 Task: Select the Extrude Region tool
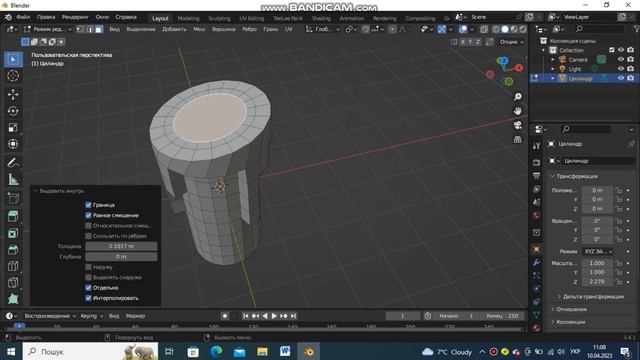click(13, 216)
